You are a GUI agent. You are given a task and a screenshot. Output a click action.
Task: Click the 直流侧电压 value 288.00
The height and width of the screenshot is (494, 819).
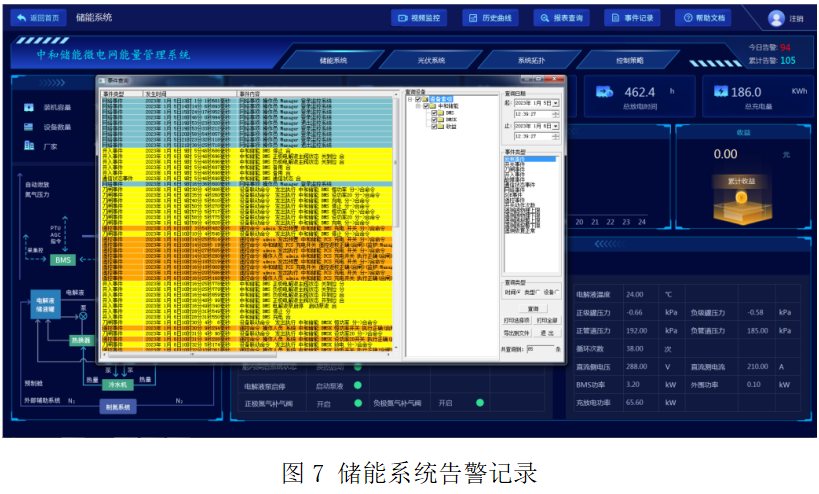(x=637, y=367)
